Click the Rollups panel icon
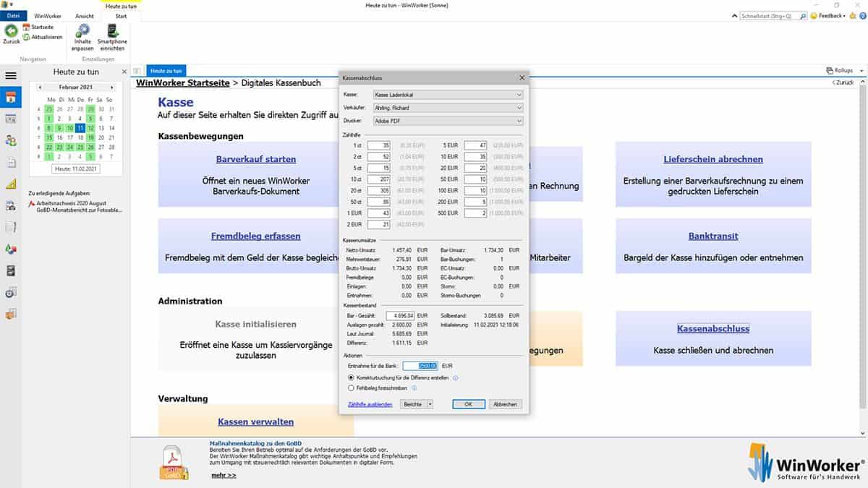 830,70
